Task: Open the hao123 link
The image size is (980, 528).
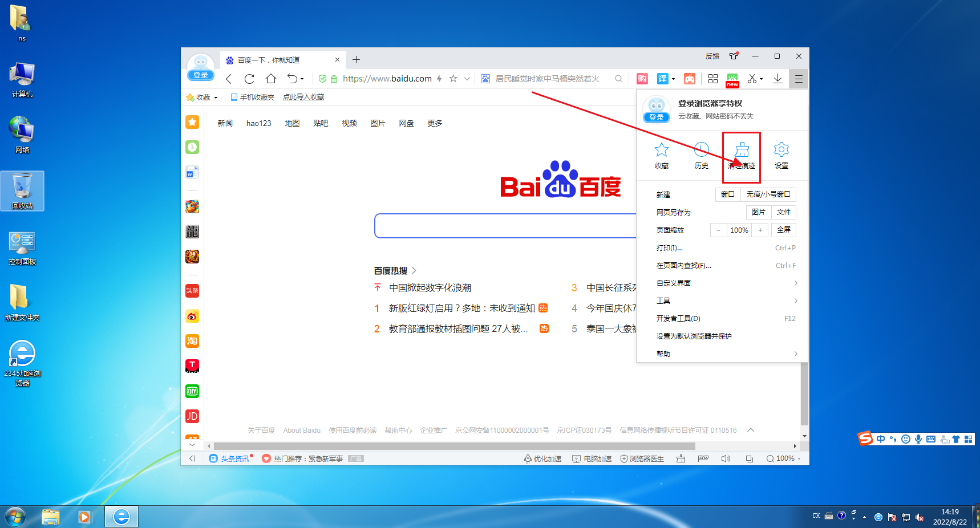Action: (259, 123)
